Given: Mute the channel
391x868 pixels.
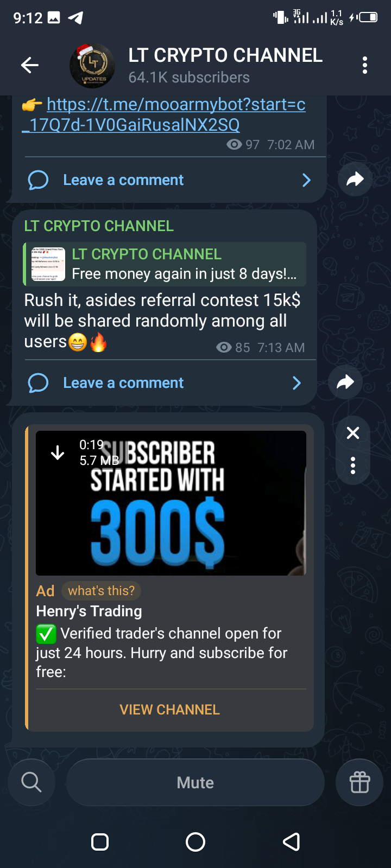Looking at the screenshot, I should click(195, 782).
